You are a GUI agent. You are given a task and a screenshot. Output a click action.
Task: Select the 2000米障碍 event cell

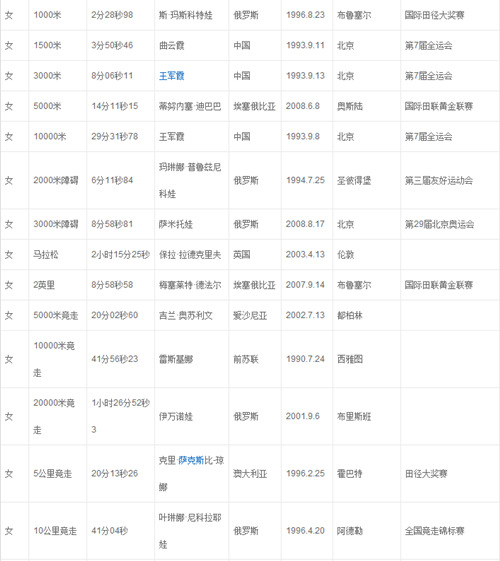click(56, 180)
